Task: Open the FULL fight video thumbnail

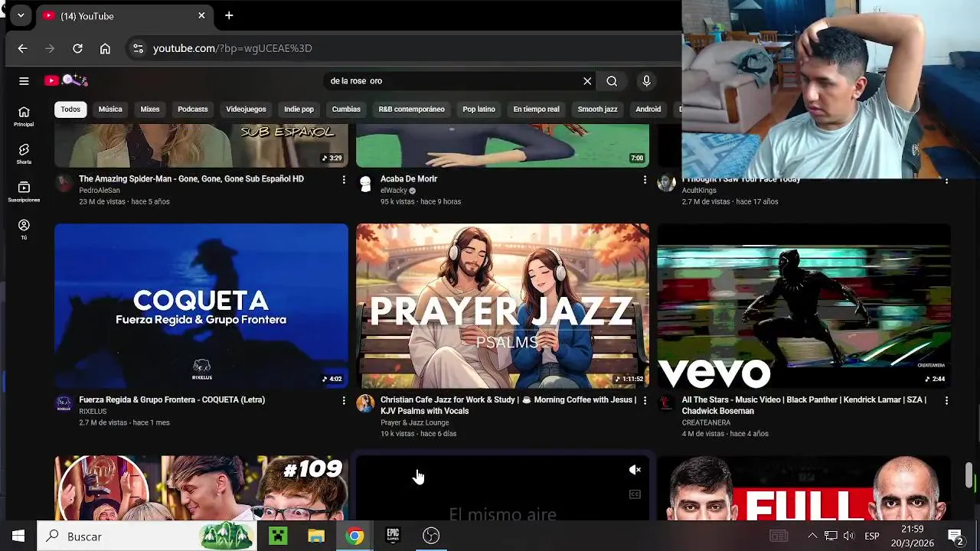Action: pos(804,488)
